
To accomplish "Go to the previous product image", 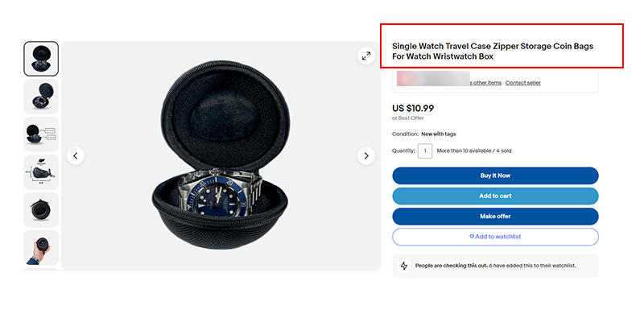I will (x=76, y=155).
